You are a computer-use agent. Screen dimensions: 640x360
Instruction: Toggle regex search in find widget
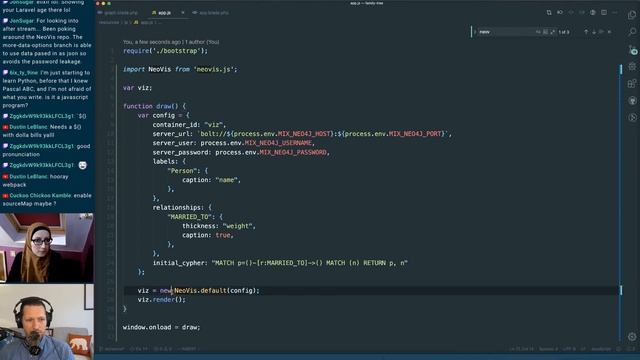point(553,32)
